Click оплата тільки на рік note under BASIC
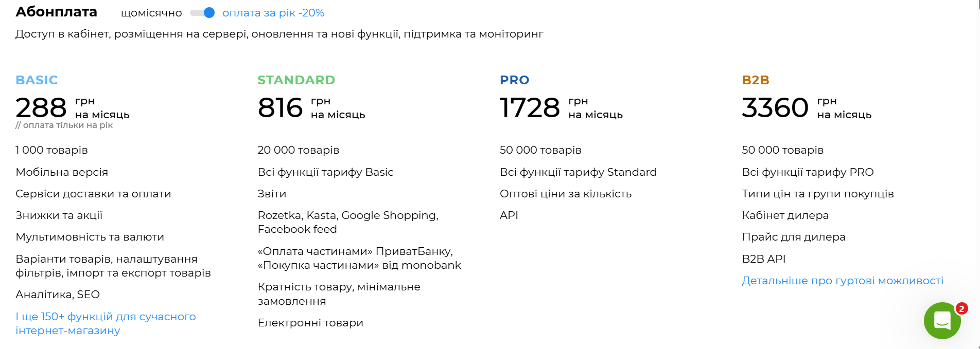 66,125
